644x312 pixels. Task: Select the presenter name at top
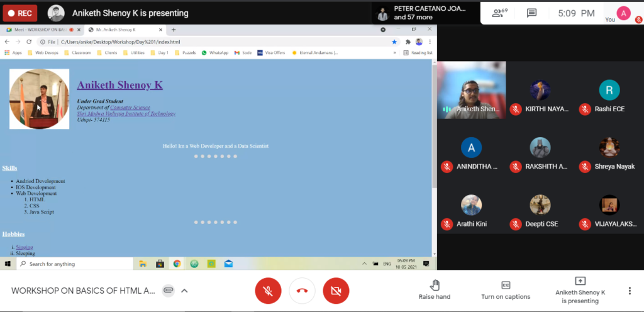point(130,13)
